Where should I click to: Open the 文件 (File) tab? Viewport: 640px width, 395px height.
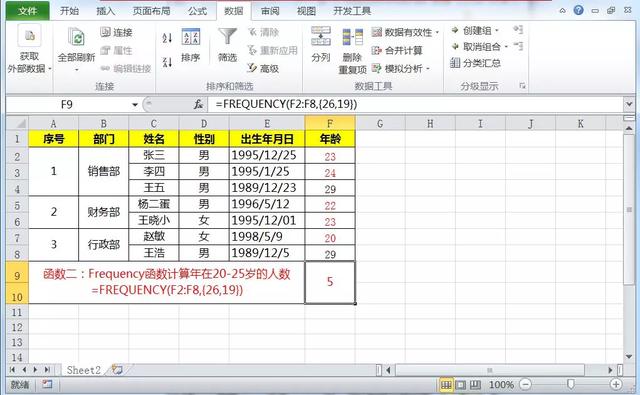(x=28, y=11)
